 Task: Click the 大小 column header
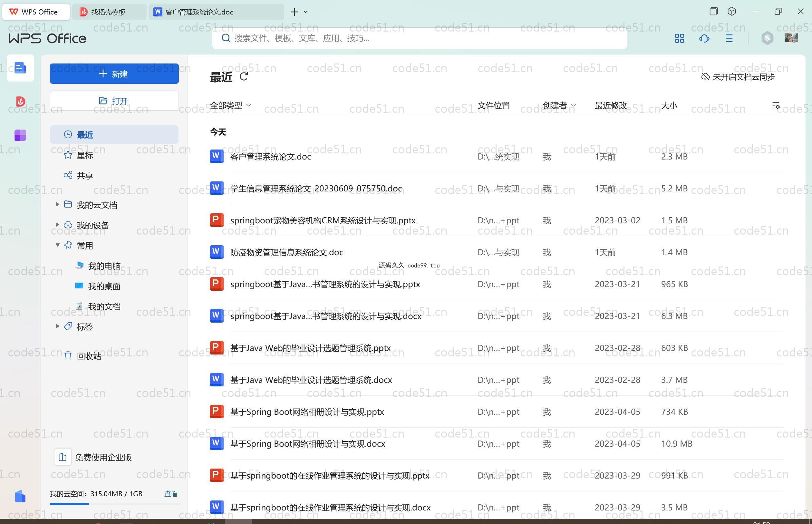coord(669,105)
